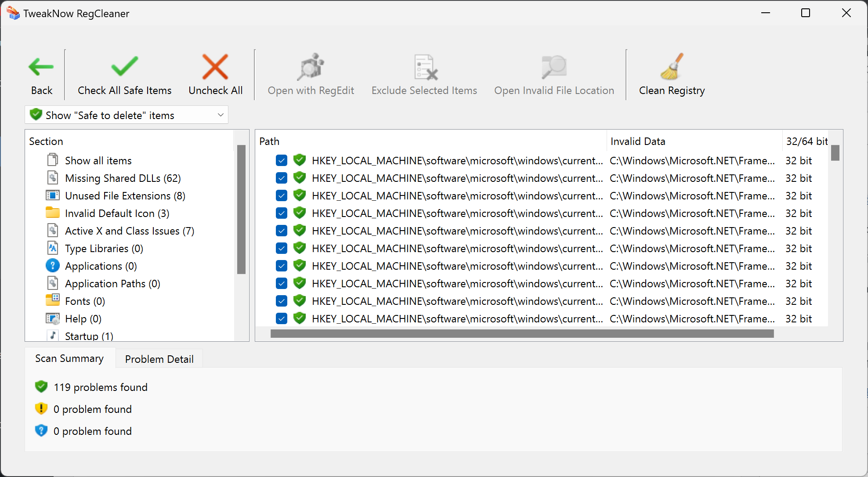
Task: Click 32 bit cell in first row
Action: tap(799, 160)
